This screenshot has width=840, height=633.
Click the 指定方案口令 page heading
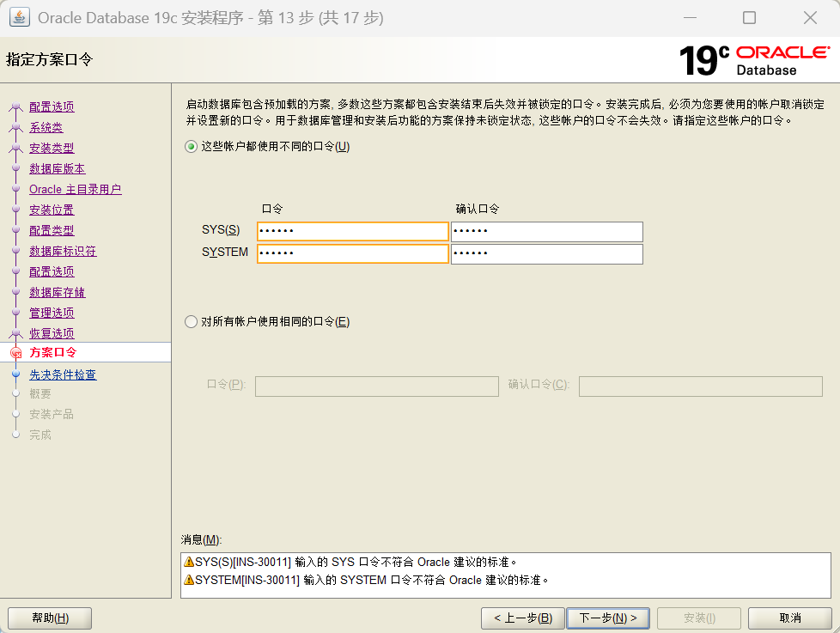pos(49,59)
